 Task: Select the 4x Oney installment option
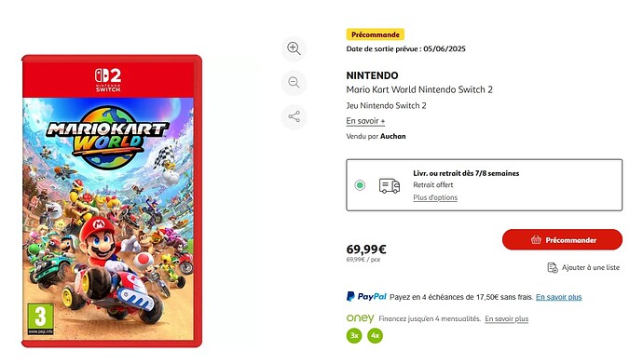click(x=375, y=336)
